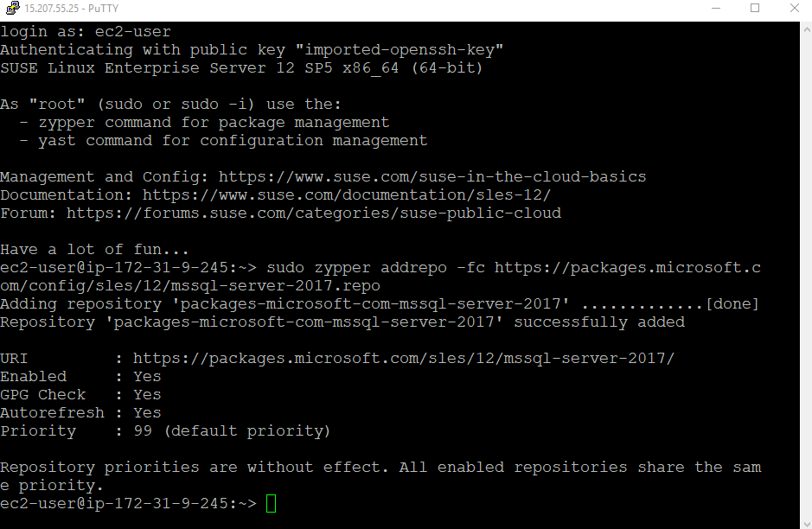The width and height of the screenshot is (812, 529).
Task: Click the 'login as: ec2-user' line
Action: coord(85,31)
